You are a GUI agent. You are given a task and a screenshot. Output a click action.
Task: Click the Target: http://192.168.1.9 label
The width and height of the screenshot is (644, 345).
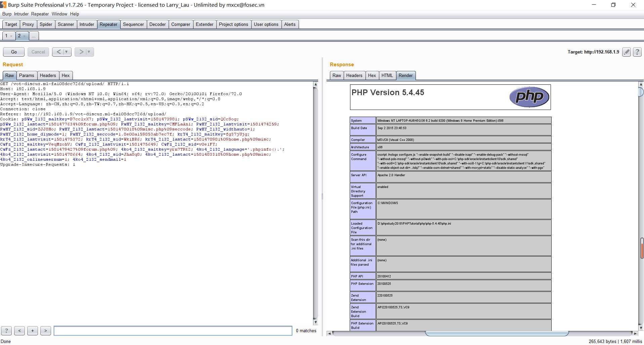(x=593, y=52)
